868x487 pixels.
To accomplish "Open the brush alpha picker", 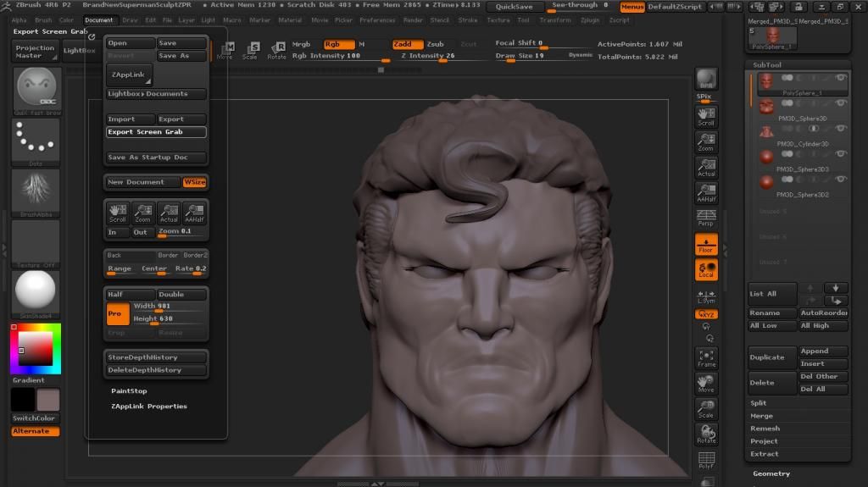I will 36,192.
